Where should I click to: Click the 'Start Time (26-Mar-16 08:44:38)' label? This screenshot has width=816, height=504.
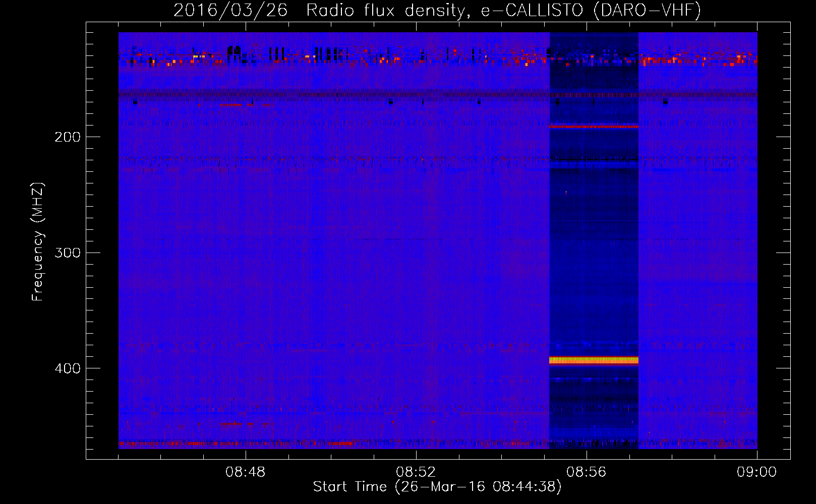(437, 487)
